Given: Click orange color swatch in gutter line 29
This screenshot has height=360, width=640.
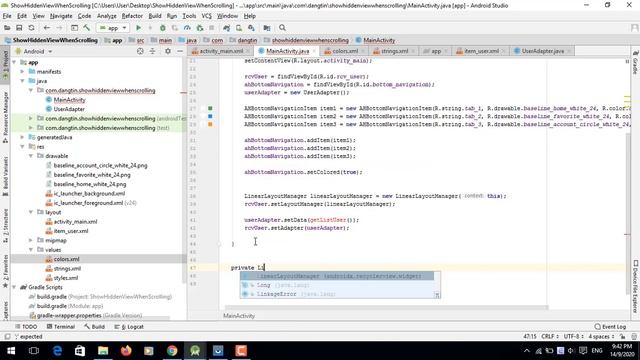Looking at the screenshot, I should [210, 124].
